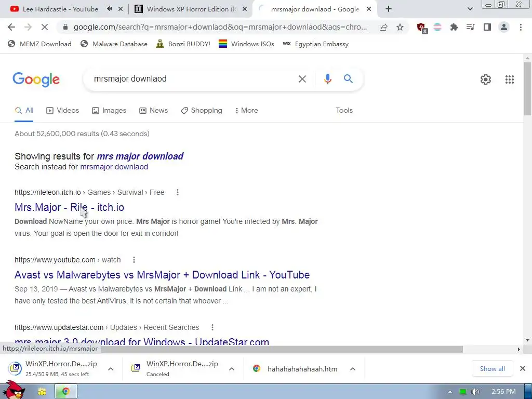Search instead for mrsmajor downlaod
532x399 pixels.
tap(114, 167)
